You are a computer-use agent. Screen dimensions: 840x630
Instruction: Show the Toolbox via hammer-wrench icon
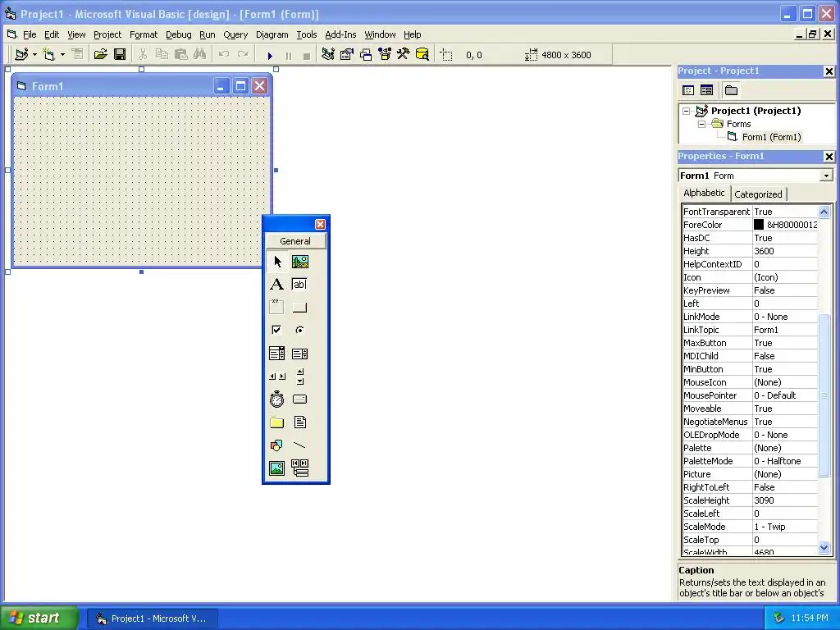tap(404, 55)
